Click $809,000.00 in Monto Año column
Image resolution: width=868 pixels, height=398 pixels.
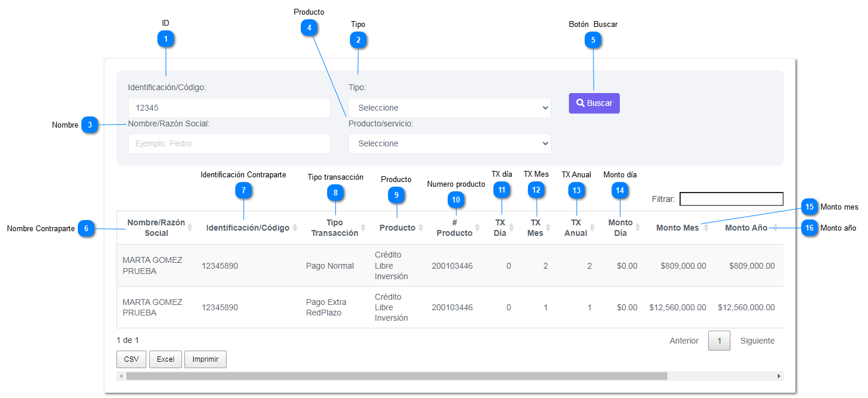coord(752,266)
